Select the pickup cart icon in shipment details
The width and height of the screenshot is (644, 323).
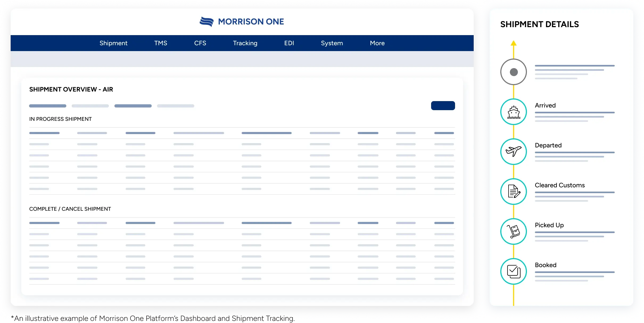click(514, 230)
